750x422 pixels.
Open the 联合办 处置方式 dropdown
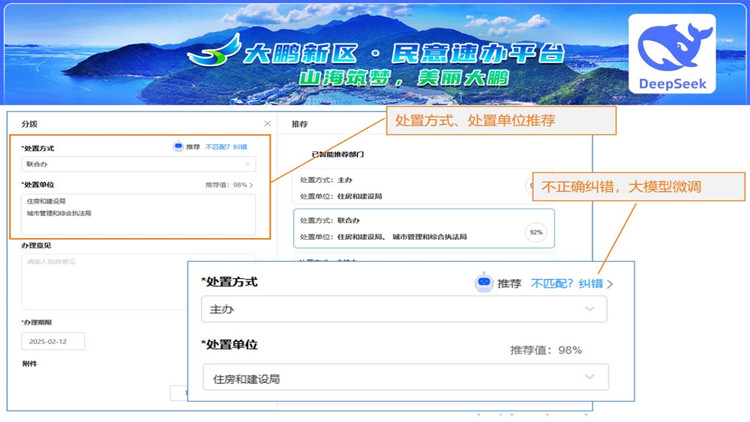138,163
